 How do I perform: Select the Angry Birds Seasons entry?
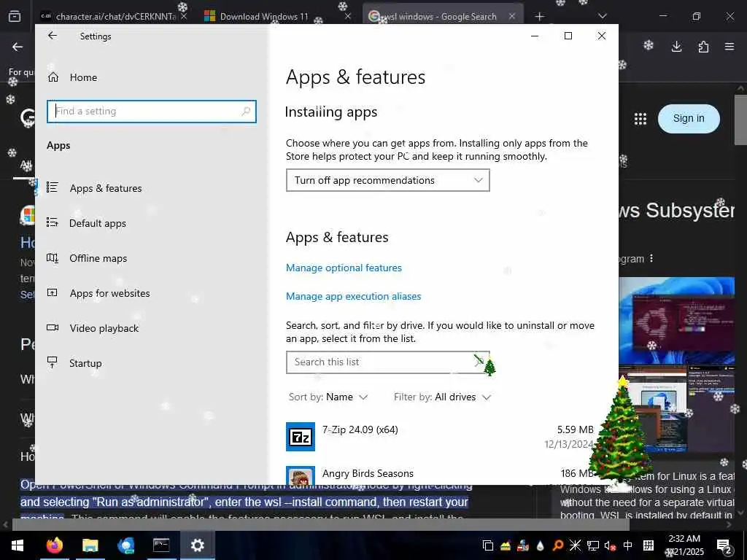(440, 475)
